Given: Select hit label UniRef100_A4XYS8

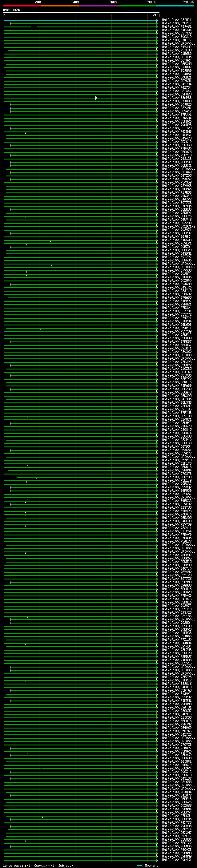Looking at the screenshot, I should [176, 822].
